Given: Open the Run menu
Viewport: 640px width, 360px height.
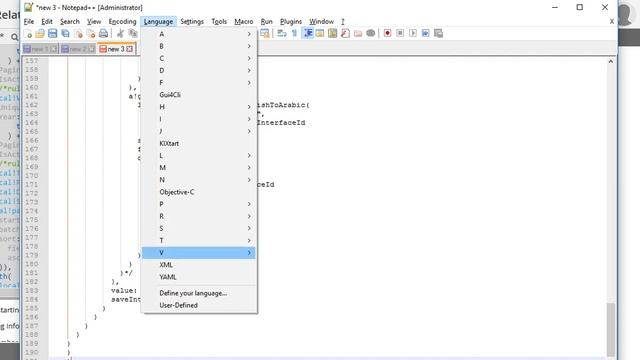Looking at the screenshot, I should point(267,22).
